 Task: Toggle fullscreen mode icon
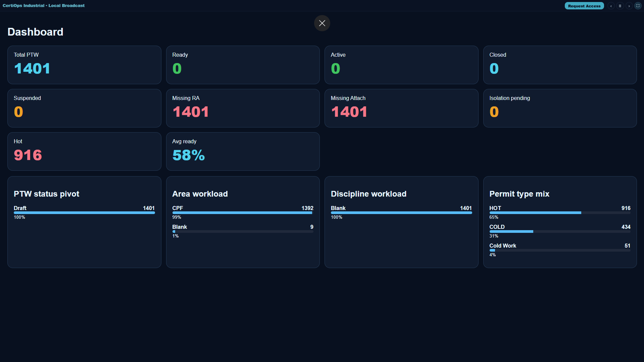(x=638, y=6)
